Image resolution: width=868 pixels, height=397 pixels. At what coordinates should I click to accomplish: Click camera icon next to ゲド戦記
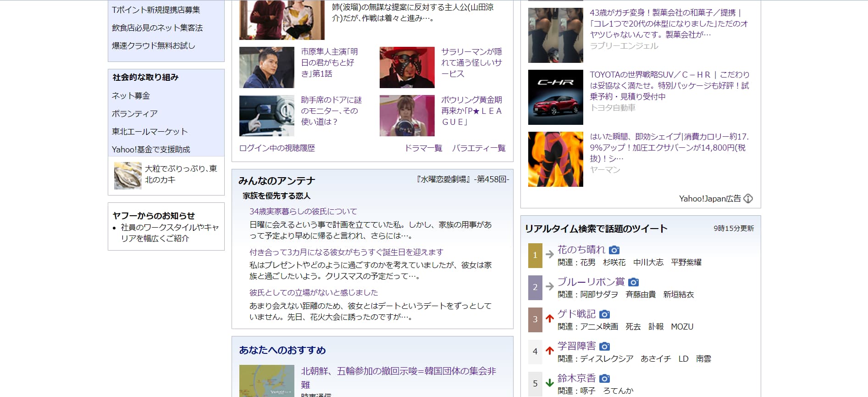[x=605, y=314]
